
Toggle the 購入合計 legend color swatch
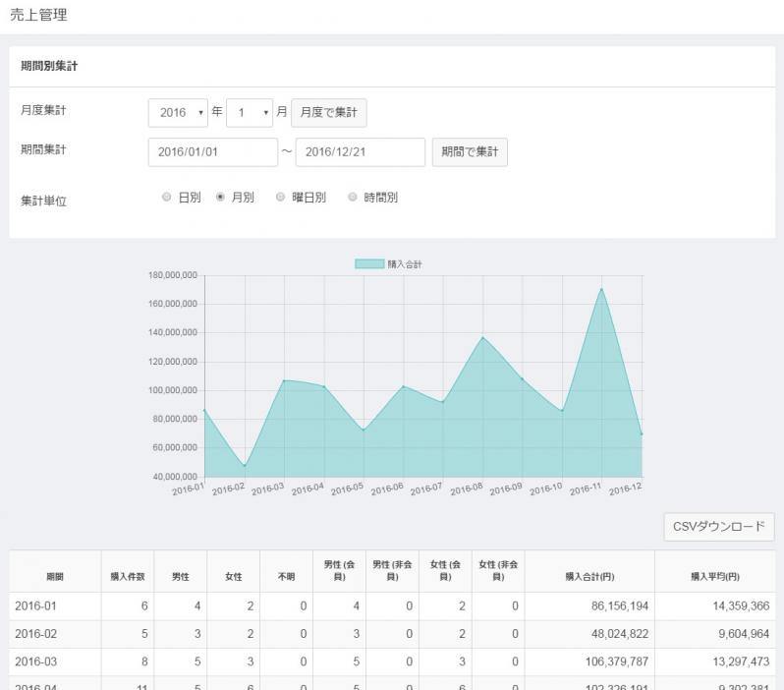coord(368,263)
